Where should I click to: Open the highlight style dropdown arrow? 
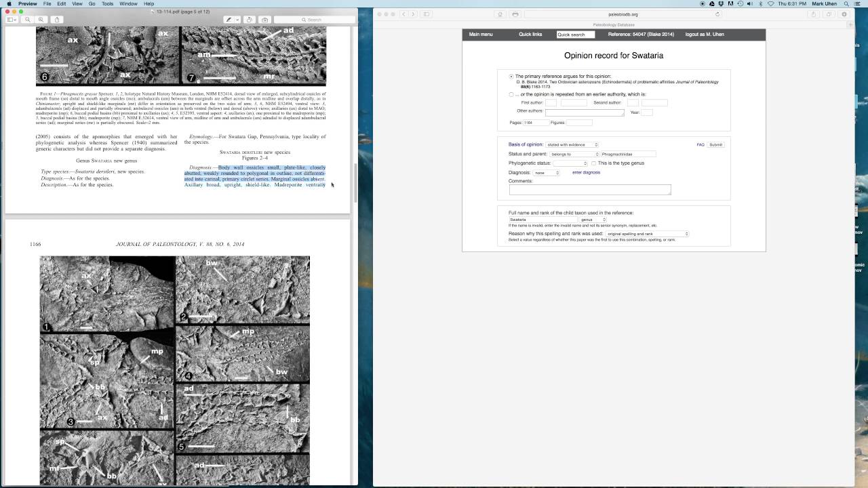point(237,20)
